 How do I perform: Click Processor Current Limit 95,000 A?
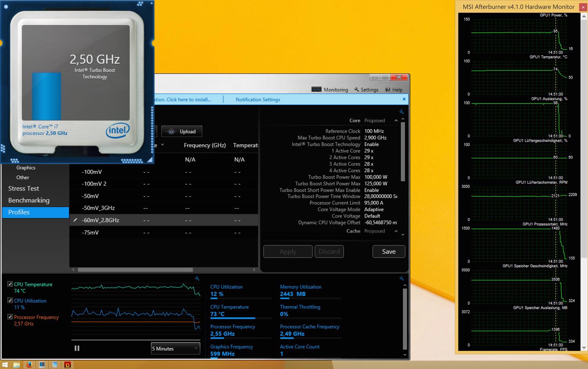click(x=374, y=203)
